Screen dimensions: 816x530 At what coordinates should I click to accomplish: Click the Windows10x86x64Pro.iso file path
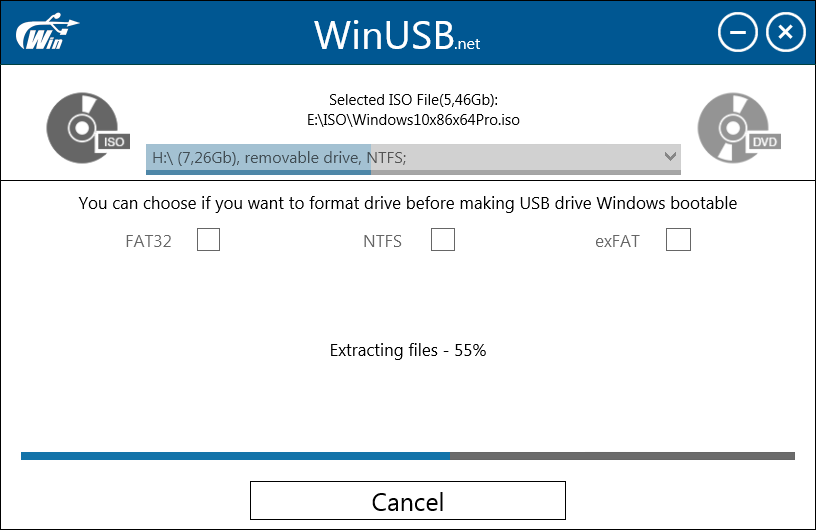coord(413,120)
